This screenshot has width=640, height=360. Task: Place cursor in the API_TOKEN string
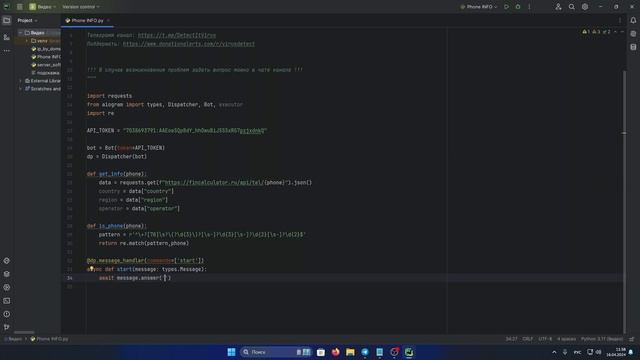(195, 131)
